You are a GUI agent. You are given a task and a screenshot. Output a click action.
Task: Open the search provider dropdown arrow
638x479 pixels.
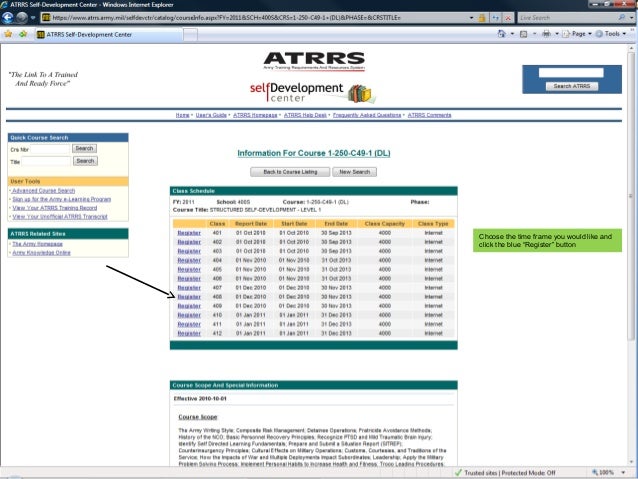point(631,17)
